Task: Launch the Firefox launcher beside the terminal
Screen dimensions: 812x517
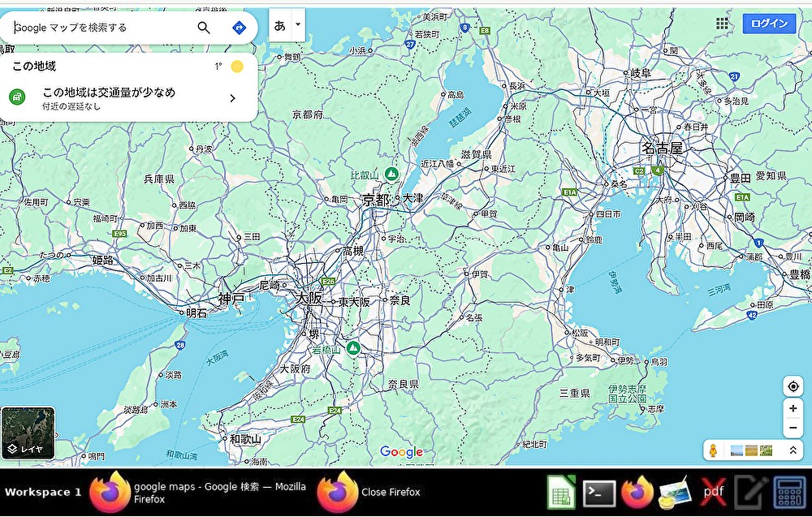Action: coord(637,492)
